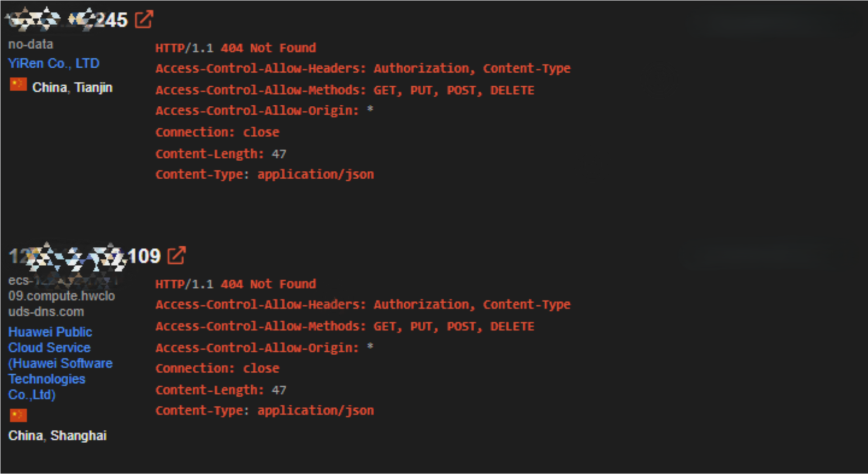Screen dimensions: 868x474
Task: Select the hostname ending in compute.hwclouds-dns.com
Action: (62, 296)
